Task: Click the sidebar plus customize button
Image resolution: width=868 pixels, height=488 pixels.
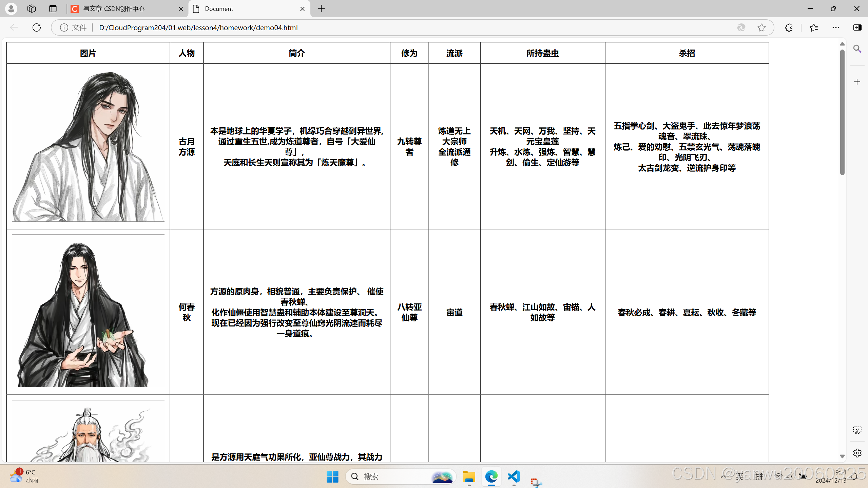Action: pyautogui.click(x=857, y=82)
